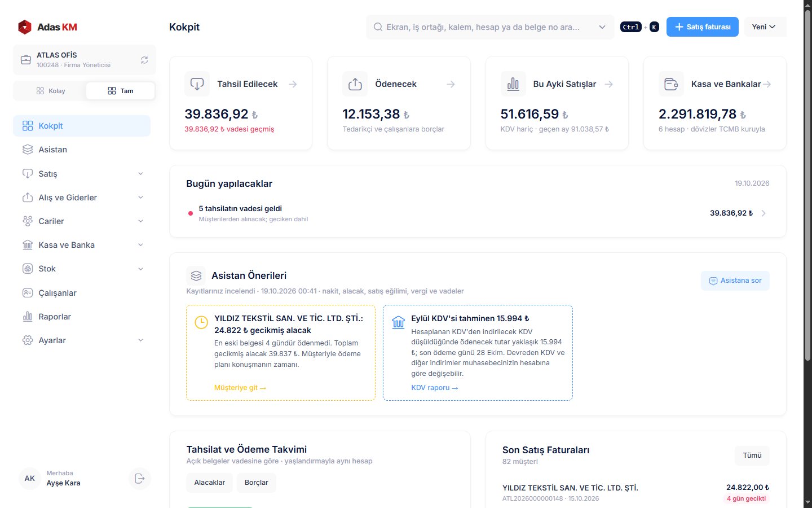This screenshot has height=508, width=812.
Task: Show Alacaklar in payment calendar
Action: tap(209, 483)
